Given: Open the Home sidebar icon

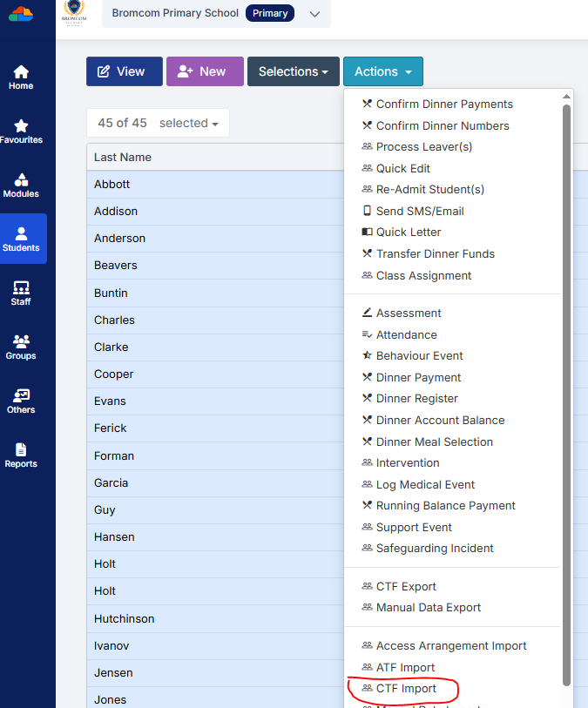Looking at the screenshot, I should 21,77.
